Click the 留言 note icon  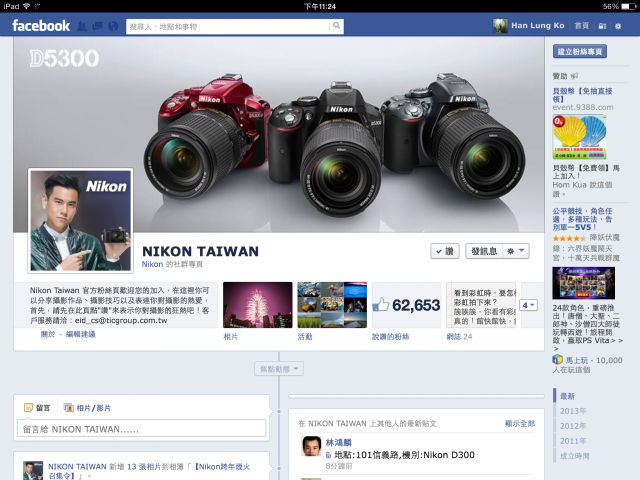(x=28, y=408)
